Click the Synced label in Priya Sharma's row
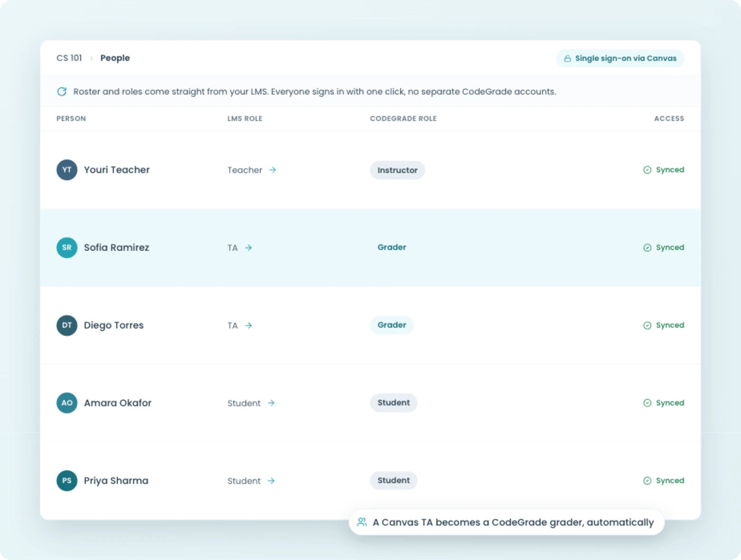 click(x=670, y=481)
